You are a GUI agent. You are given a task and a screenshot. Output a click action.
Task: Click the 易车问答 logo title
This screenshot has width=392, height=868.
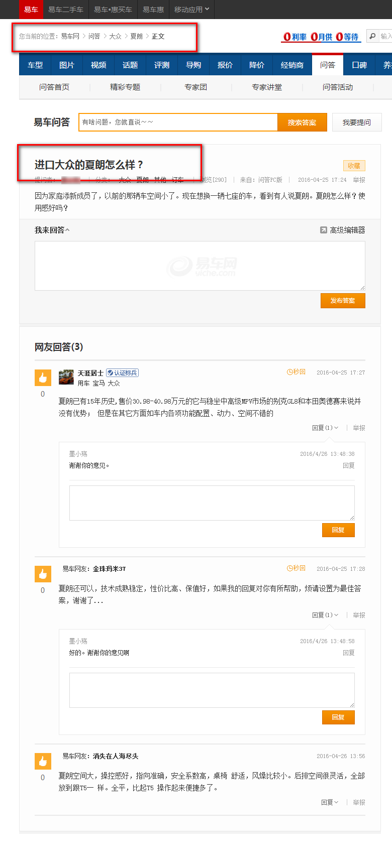click(x=52, y=122)
